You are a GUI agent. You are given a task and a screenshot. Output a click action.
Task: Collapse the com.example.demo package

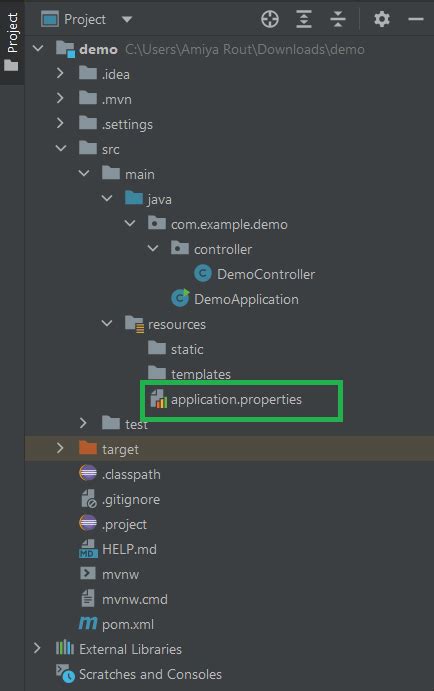[130, 223]
